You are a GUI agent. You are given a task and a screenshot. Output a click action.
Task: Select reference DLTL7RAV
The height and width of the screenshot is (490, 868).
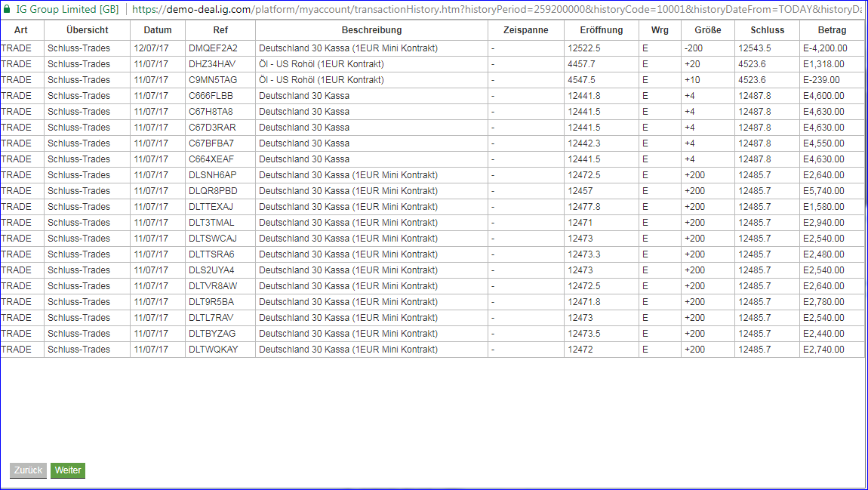pyautogui.click(x=211, y=318)
